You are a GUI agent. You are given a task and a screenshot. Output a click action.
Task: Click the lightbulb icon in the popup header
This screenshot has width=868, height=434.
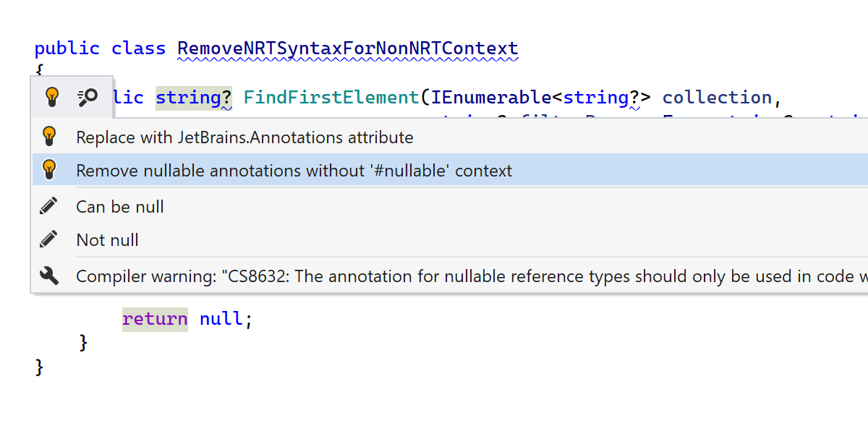tap(51, 97)
